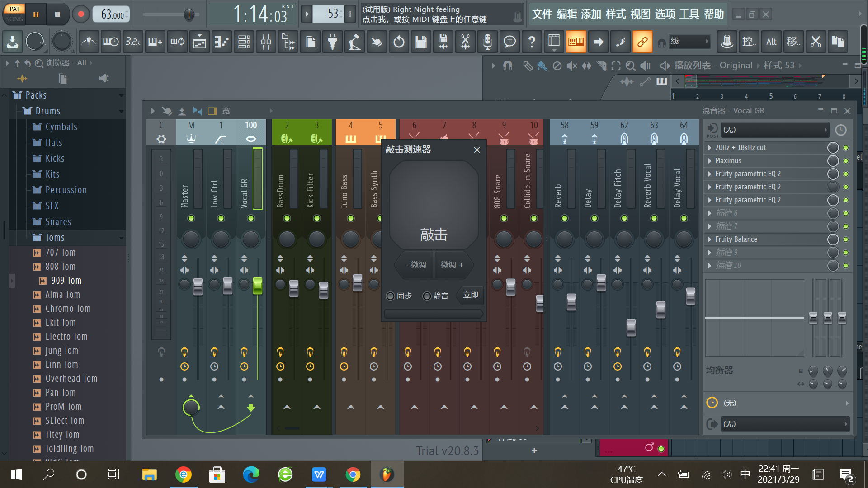Viewport: 868px width, 488px height.
Task: Open the piano roll toolbar icon
Action: coord(222,42)
